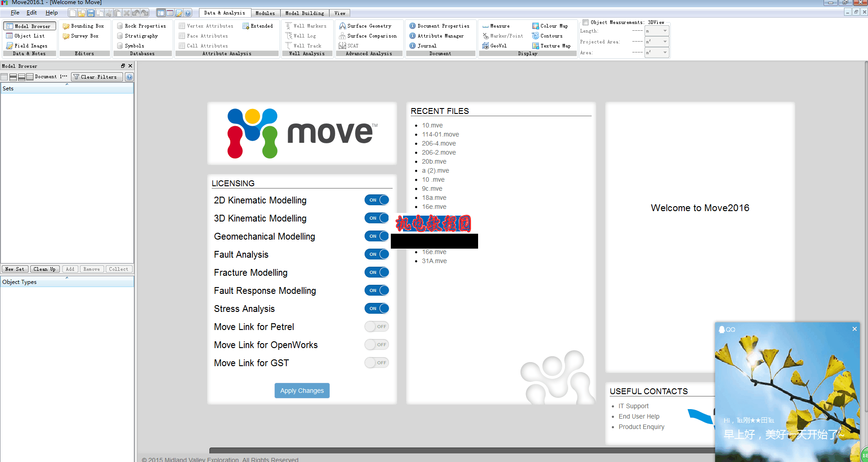Screen dimensions: 868x462
Task: Open the Product Enquiry link
Action: 641,427
